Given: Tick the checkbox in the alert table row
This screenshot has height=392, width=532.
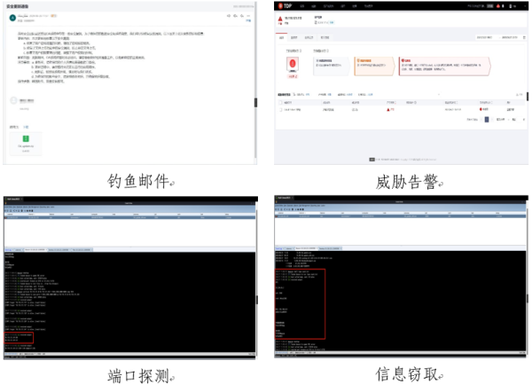Looking at the screenshot, I should coord(281,110).
